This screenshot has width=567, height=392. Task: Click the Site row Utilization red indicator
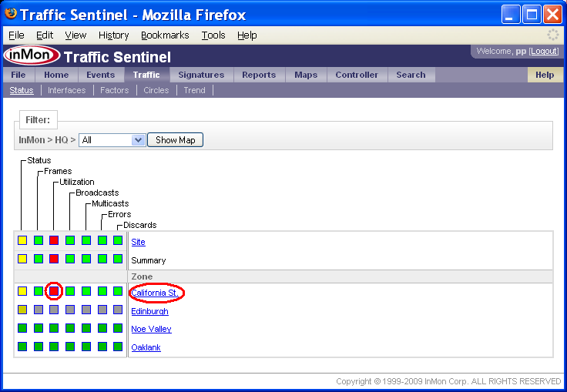pyautogui.click(x=54, y=240)
